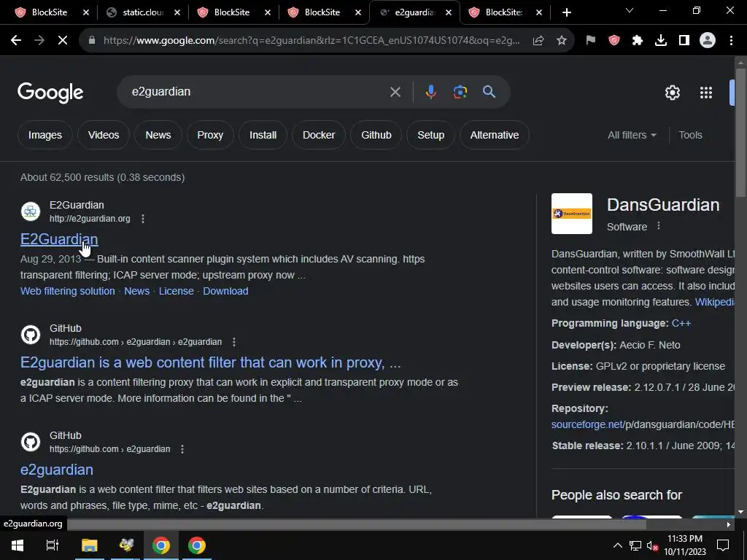Screen dimensions: 747x560
Task: Open the Chrome profile avatar
Action: coord(708,41)
